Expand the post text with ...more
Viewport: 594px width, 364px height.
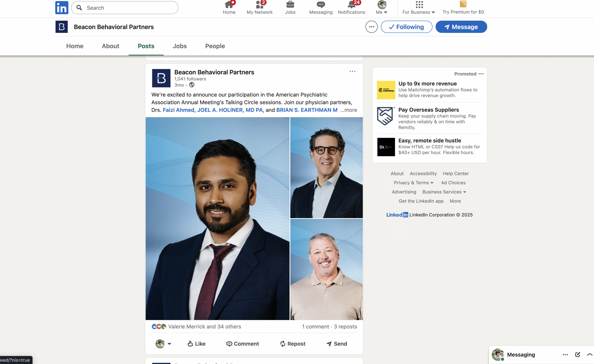pyautogui.click(x=349, y=110)
